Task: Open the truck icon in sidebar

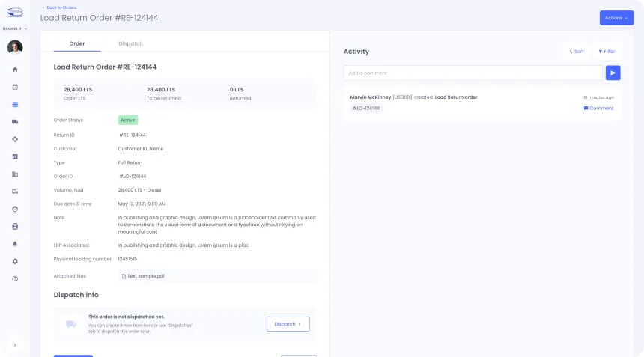Action: click(x=15, y=122)
